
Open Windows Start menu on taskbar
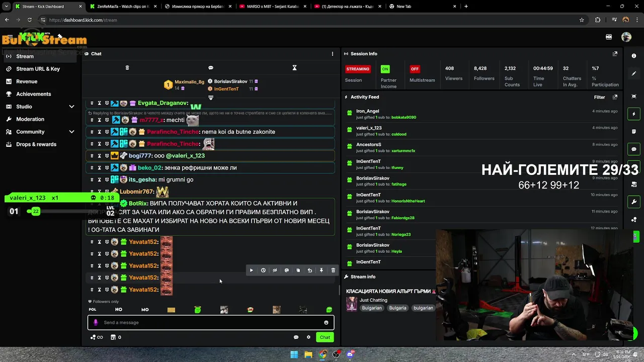(294, 354)
